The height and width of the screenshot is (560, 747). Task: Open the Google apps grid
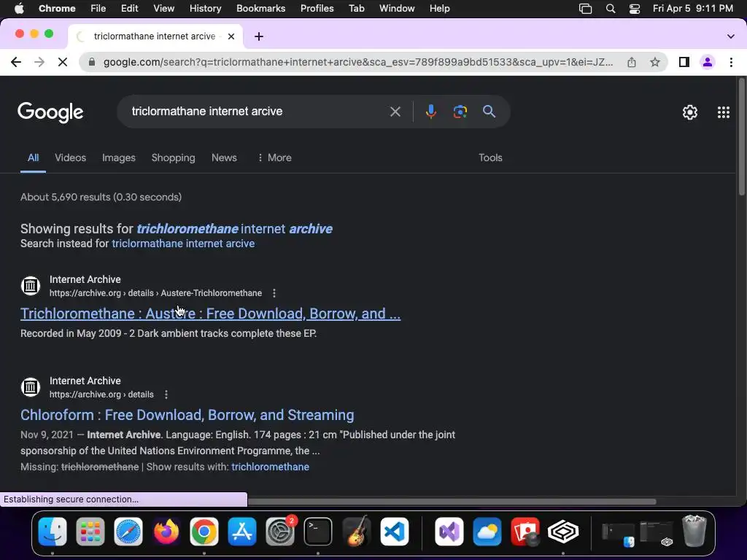point(723,112)
